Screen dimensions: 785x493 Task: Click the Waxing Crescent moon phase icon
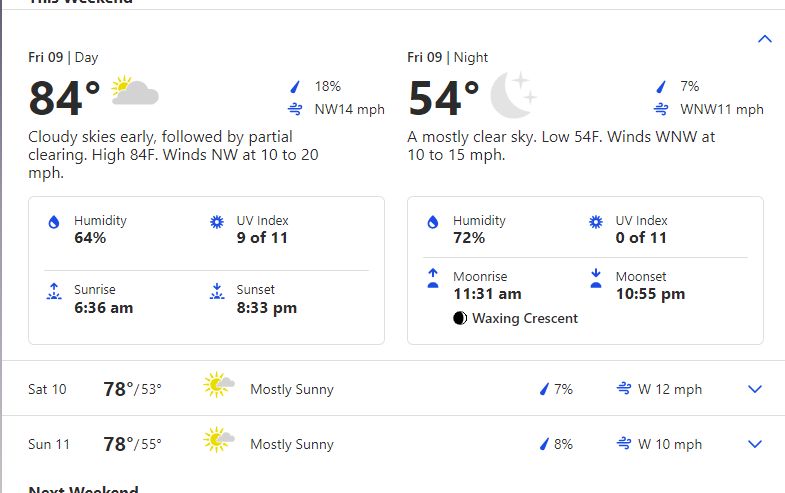[459, 318]
